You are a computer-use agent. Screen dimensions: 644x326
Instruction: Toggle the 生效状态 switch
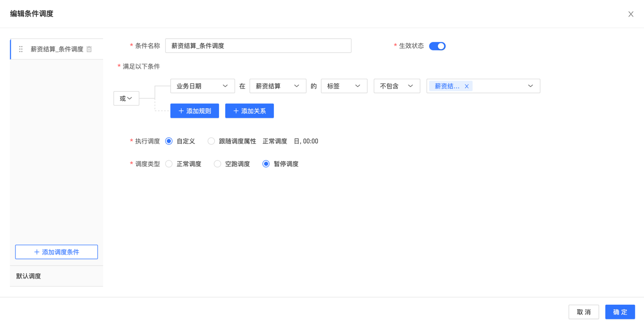[x=437, y=46]
